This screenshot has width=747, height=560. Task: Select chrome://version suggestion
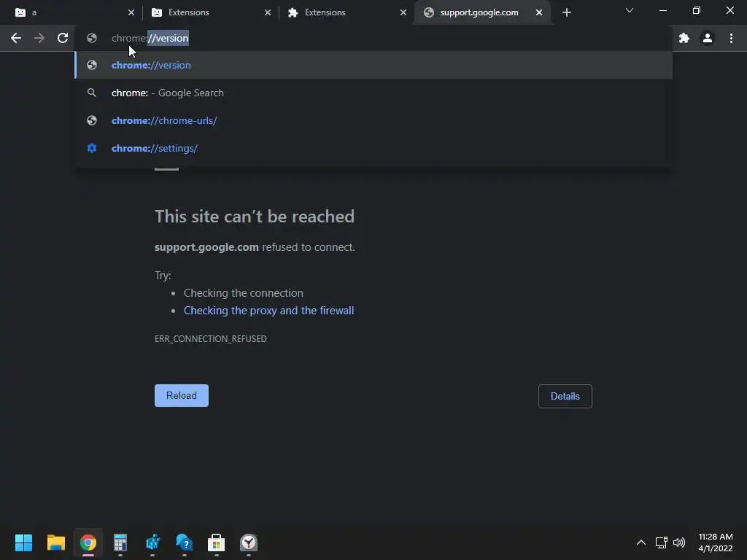[373, 65]
